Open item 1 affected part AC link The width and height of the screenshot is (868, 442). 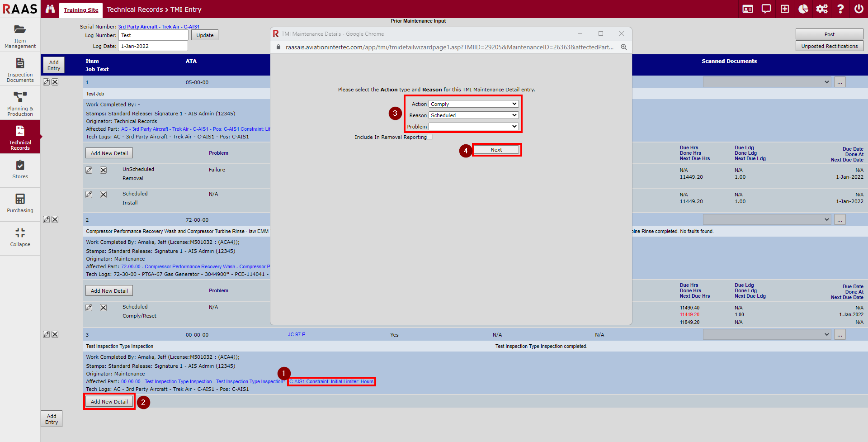(x=196, y=129)
